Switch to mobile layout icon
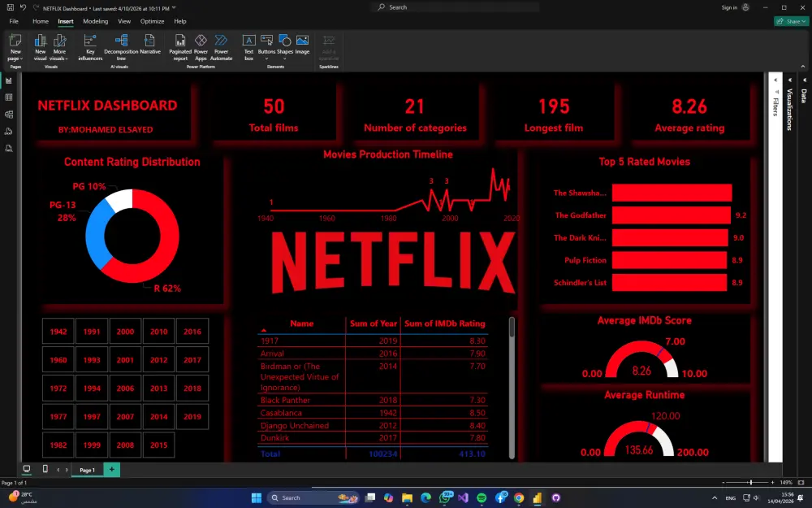The height and width of the screenshot is (508, 812). point(45,469)
